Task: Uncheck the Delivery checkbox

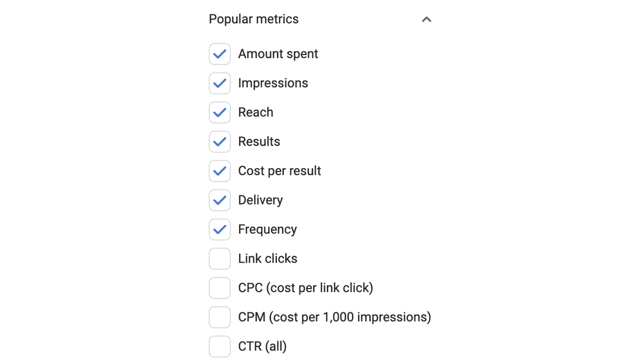Action: tap(219, 200)
